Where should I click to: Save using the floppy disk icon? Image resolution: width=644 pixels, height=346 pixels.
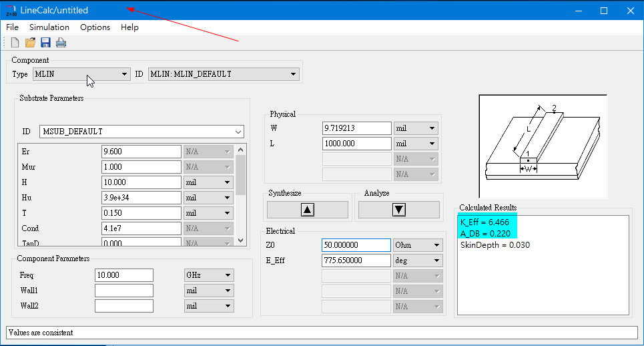(x=45, y=42)
